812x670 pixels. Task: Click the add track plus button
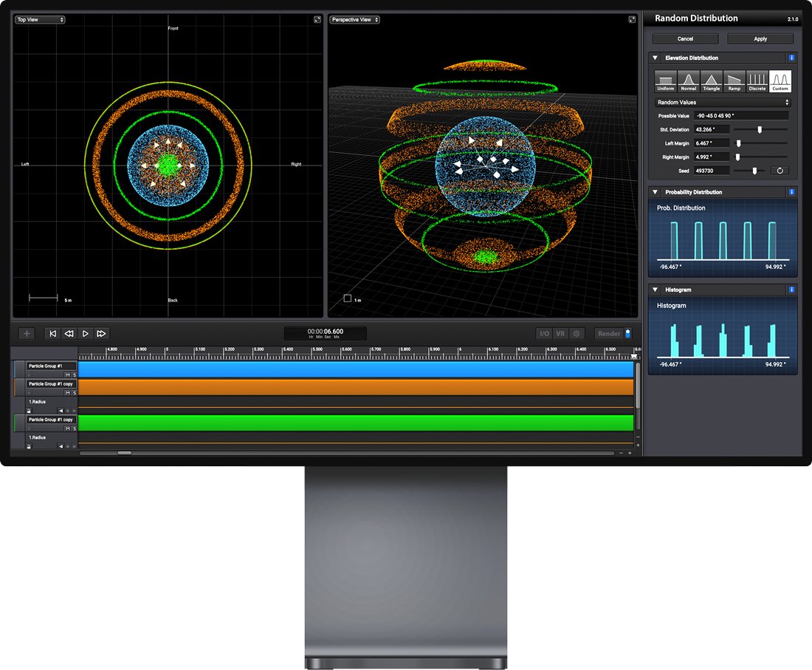(x=27, y=334)
